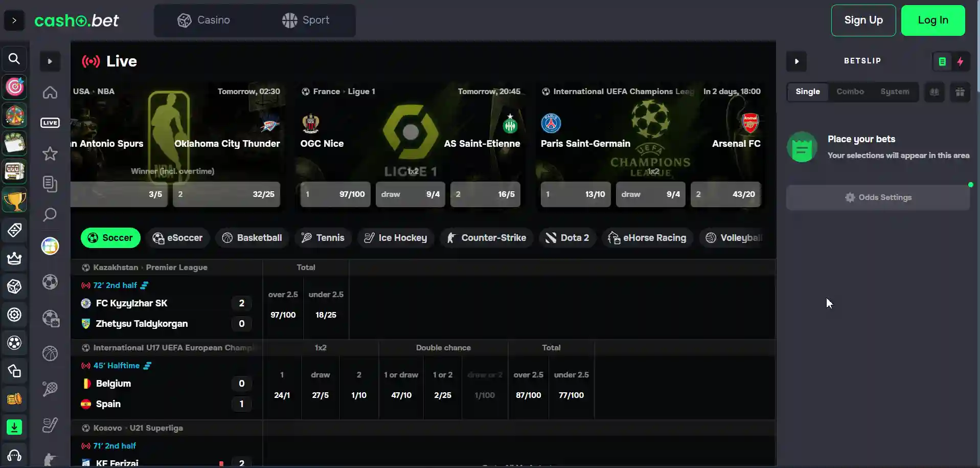Select the Dota 2 sport filter
This screenshot has height=468, width=980.
(x=567, y=238)
